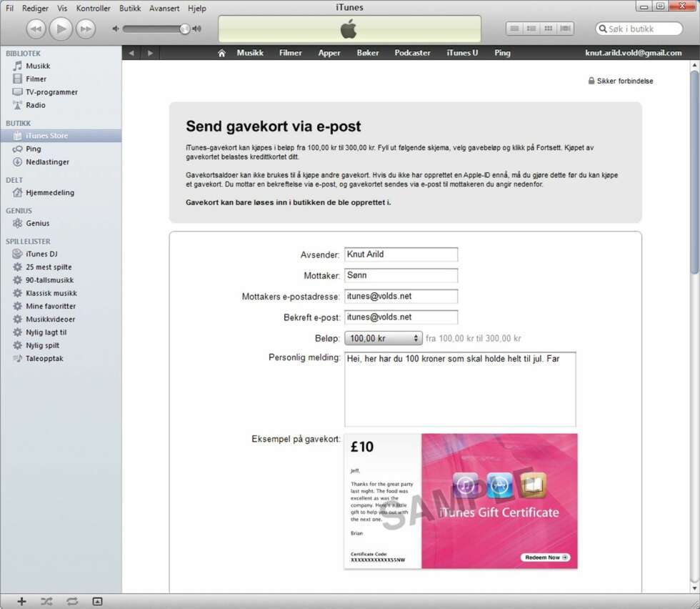Click the high-volume speaker icon

click(x=197, y=29)
